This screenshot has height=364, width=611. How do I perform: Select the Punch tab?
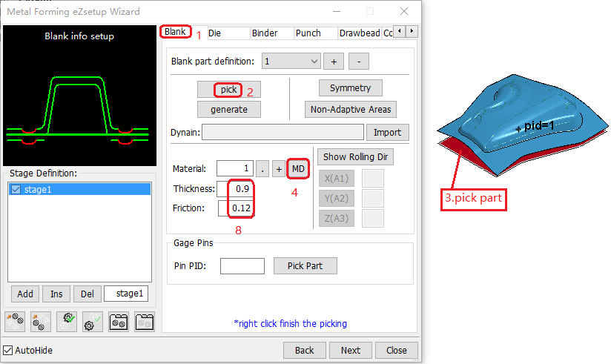(315, 33)
